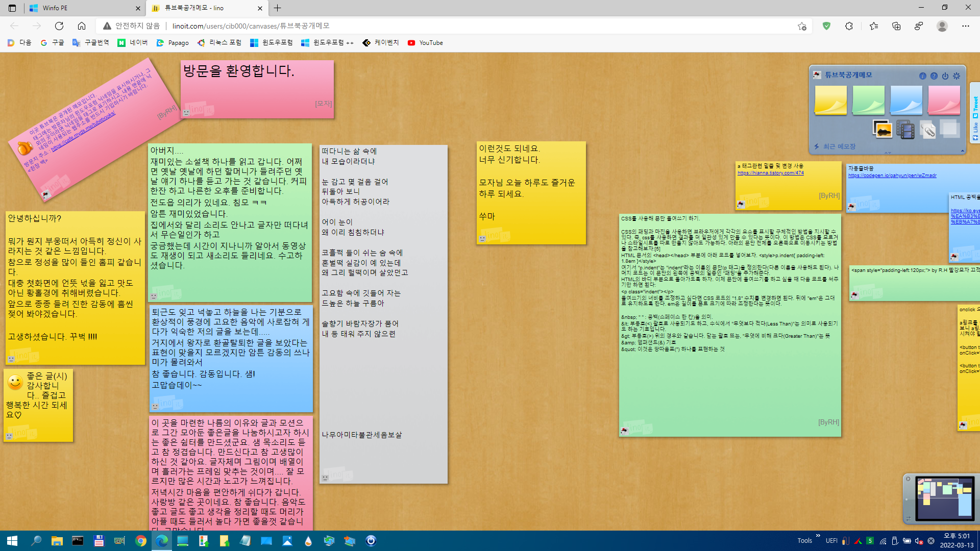Viewport: 980px width, 551px height.
Task: Click the minimap bottom-left resize control
Action: tap(908, 519)
